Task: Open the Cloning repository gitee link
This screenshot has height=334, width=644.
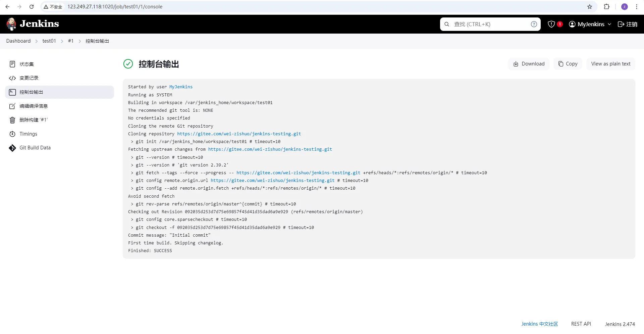Action: [239, 134]
